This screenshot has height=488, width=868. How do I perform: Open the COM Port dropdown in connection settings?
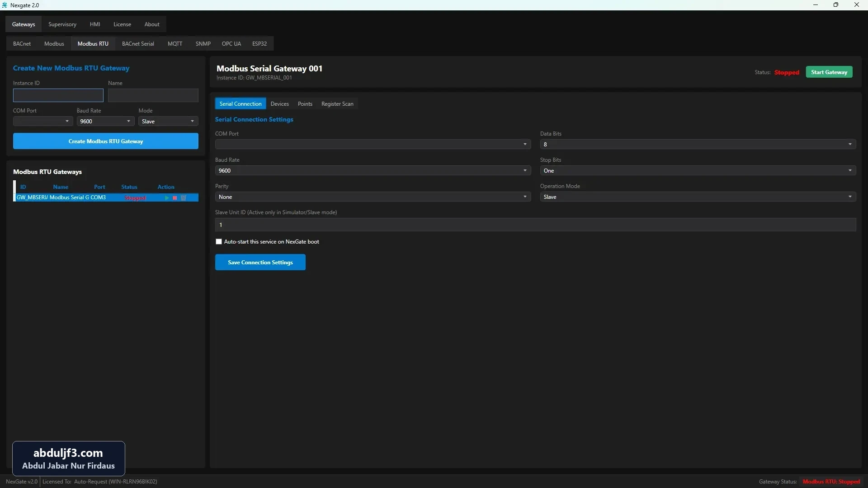373,144
